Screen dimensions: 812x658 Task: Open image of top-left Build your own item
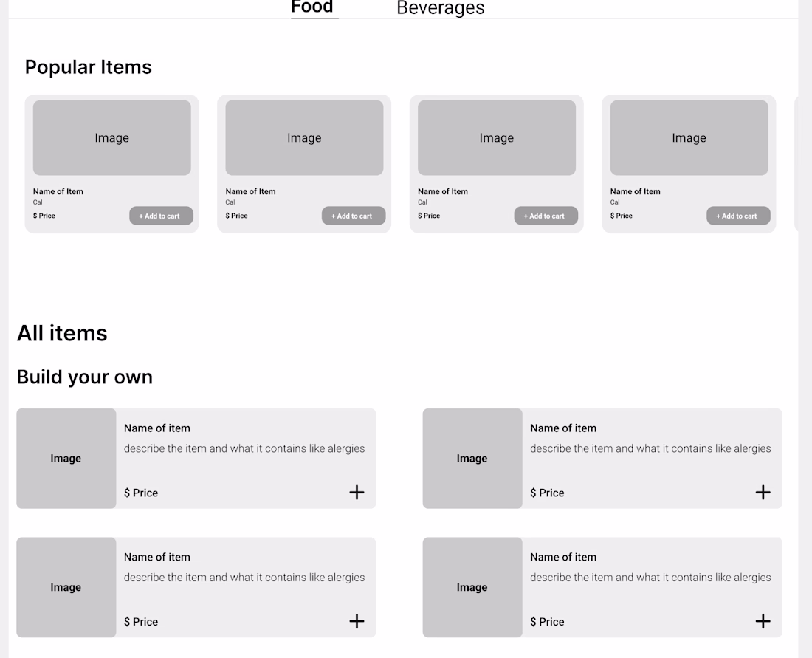click(x=66, y=459)
